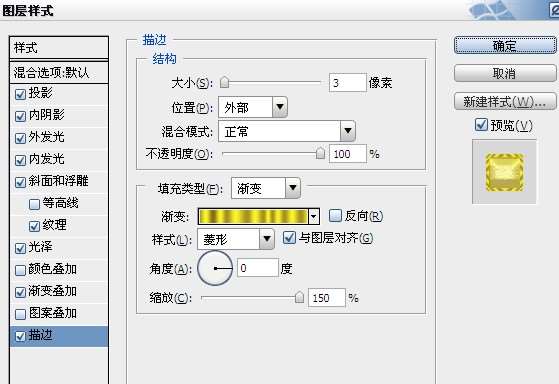Toggle the 投影 drop shadow checkbox

pyautogui.click(x=20, y=94)
